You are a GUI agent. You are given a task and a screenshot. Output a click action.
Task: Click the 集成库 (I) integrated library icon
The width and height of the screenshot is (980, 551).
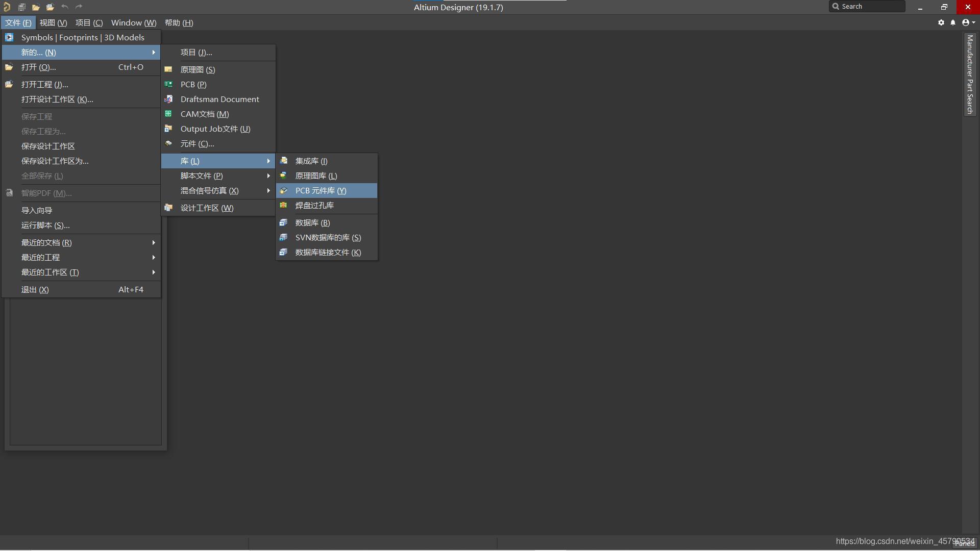(284, 161)
